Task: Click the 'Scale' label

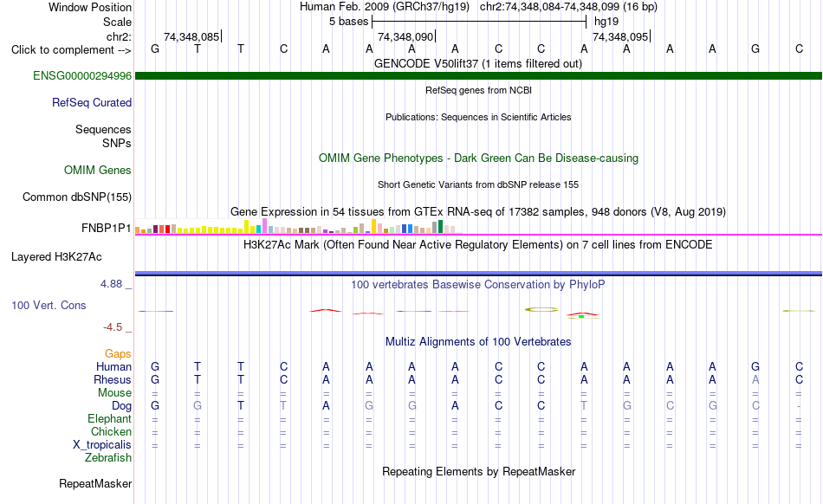Action: (x=117, y=22)
